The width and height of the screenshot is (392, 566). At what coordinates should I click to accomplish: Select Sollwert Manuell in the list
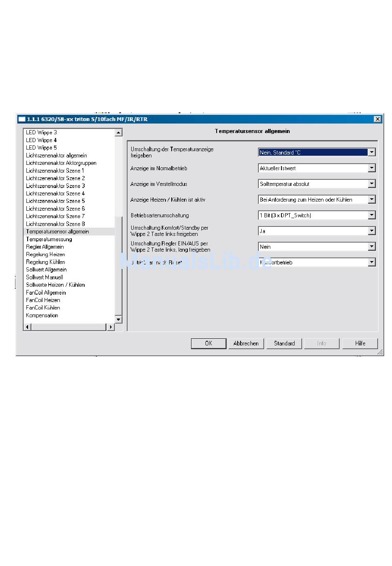[x=45, y=277]
